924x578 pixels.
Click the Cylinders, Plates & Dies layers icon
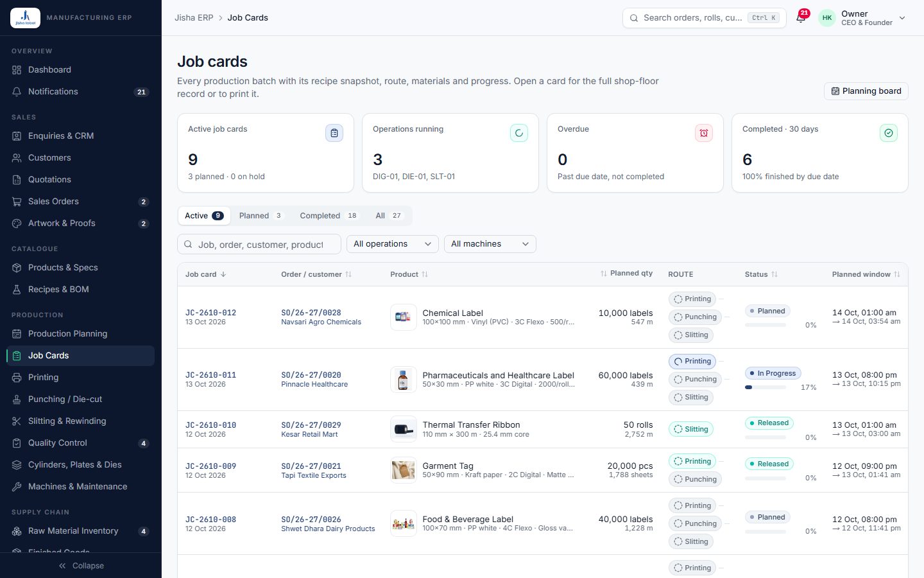(x=17, y=465)
